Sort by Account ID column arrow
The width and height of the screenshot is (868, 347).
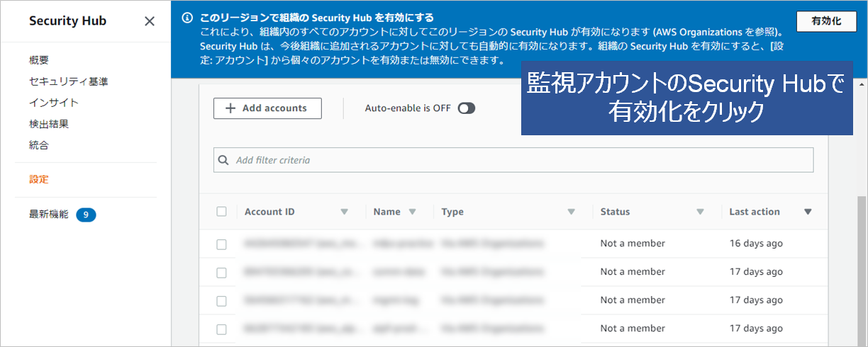point(345,212)
